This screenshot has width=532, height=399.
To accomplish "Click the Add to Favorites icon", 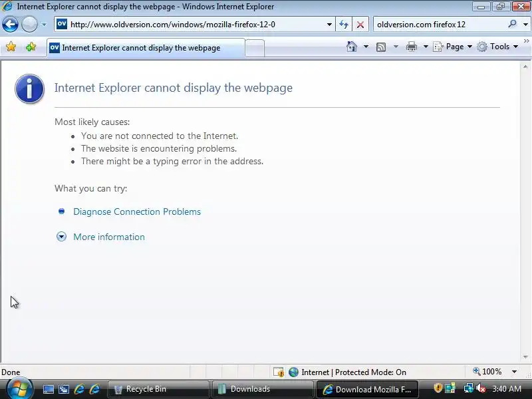I will click(31, 47).
